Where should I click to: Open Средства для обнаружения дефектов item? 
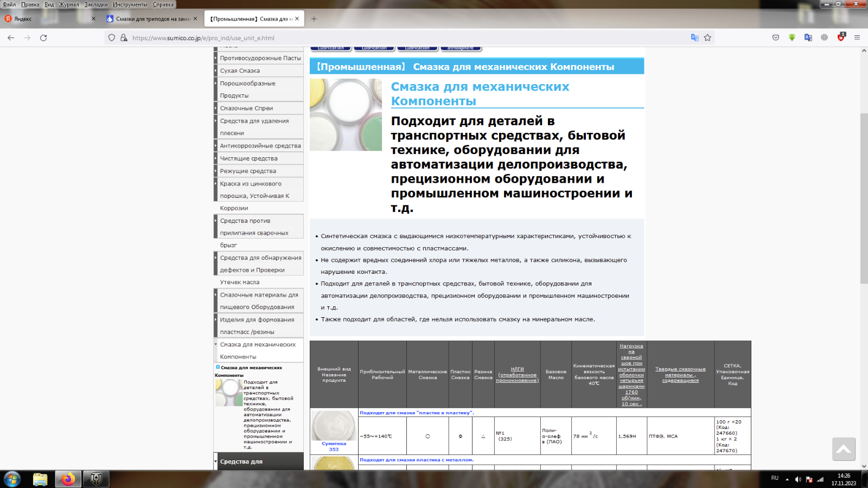point(259,264)
